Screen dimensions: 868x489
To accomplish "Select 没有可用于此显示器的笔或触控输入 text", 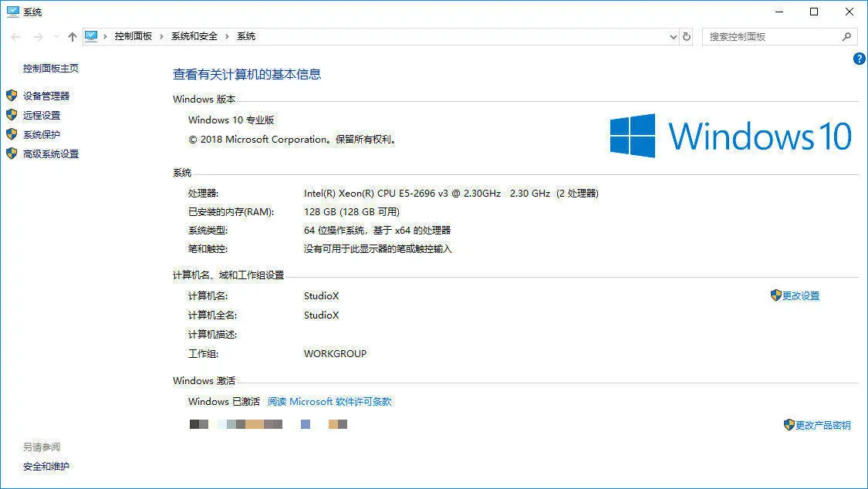I will coord(377,249).
